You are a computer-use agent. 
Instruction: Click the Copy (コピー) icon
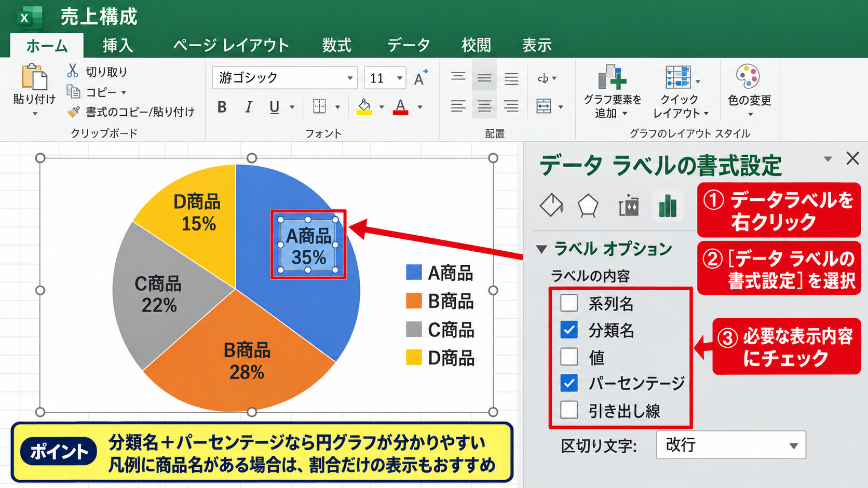[73, 92]
